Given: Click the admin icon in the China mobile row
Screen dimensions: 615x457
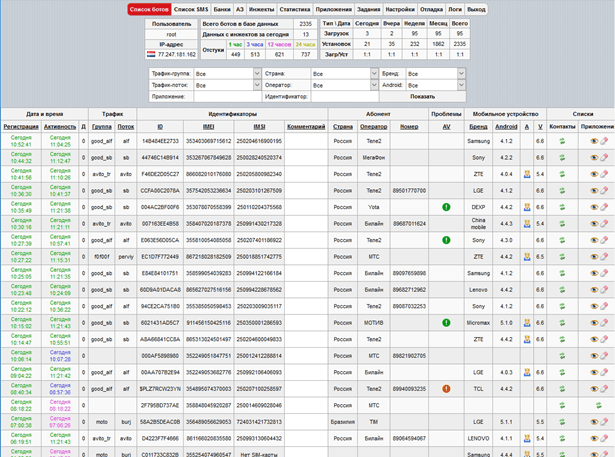Looking at the screenshot, I should (527, 224).
